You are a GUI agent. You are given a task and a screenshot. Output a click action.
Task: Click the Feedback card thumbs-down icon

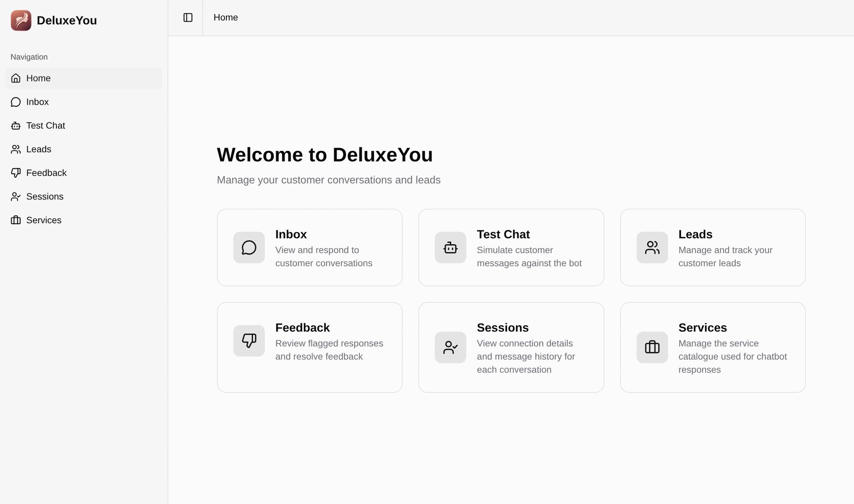pyautogui.click(x=249, y=340)
